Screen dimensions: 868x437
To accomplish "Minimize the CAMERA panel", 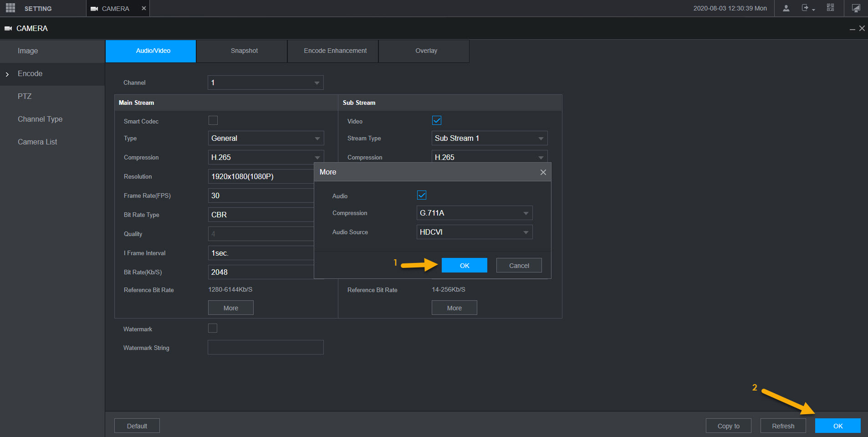I will pos(852,29).
